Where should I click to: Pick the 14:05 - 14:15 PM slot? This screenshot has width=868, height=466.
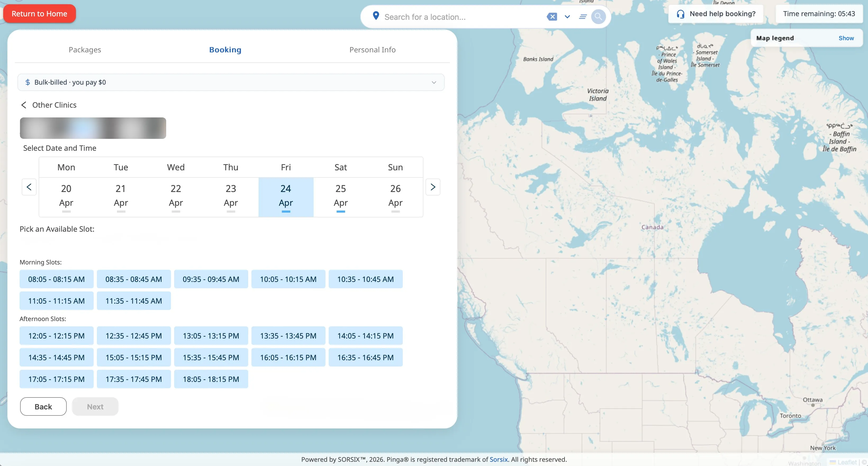366,336
